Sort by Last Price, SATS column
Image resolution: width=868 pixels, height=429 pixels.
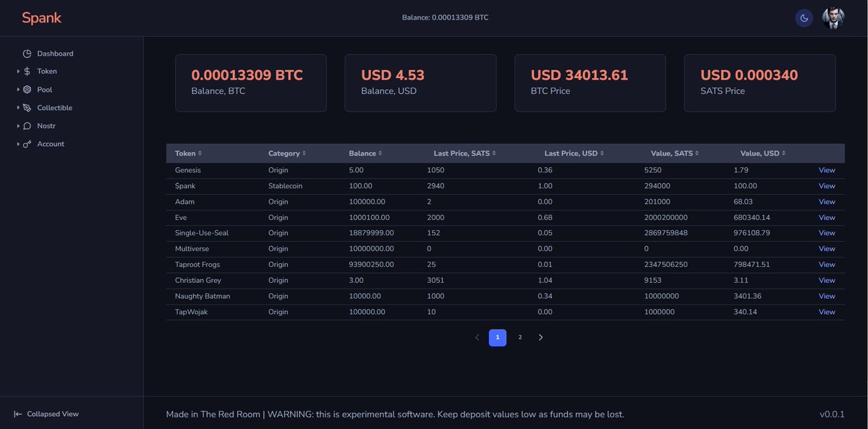click(x=464, y=153)
